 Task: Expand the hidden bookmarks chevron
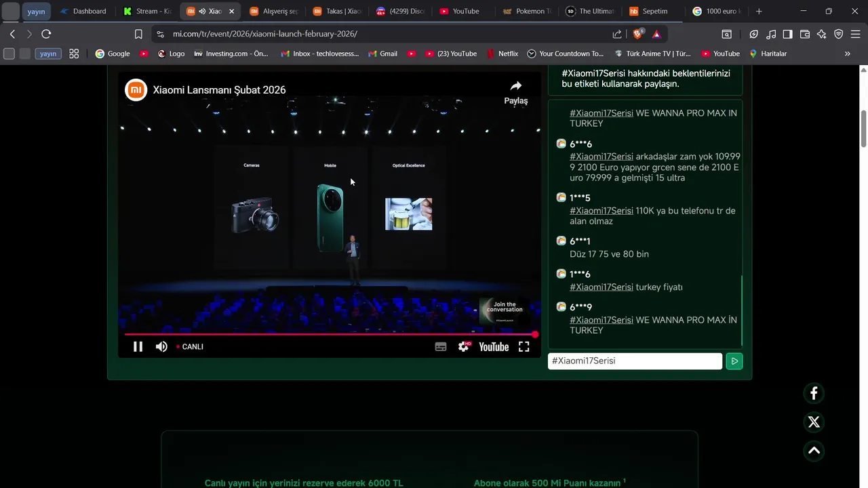[847, 54]
